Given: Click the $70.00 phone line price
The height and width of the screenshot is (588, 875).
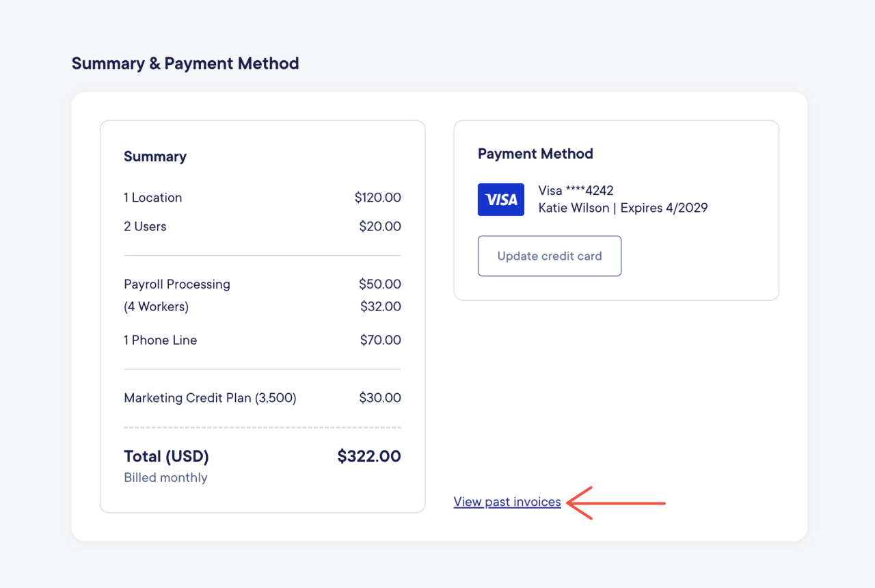Looking at the screenshot, I should coord(381,340).
